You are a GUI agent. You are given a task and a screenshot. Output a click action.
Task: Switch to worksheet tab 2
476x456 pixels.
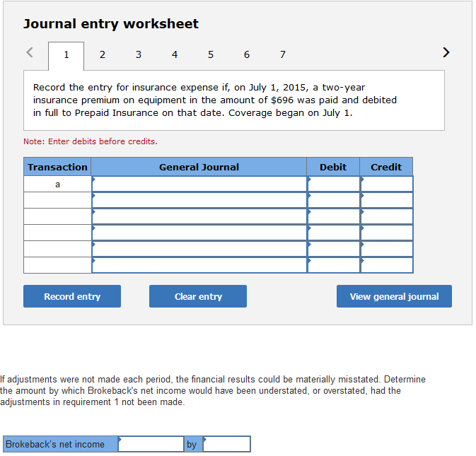[103, 54]
